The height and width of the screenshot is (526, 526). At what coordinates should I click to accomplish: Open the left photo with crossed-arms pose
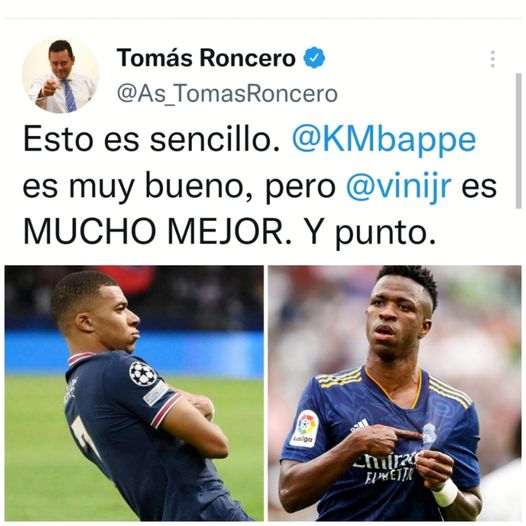coord(134,393)
